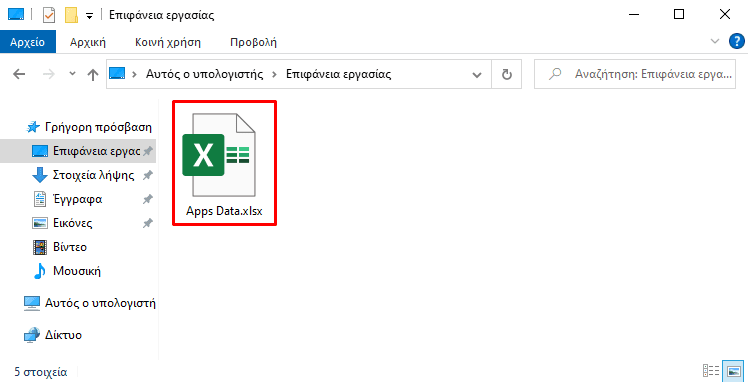Minimize the Explorer window
The image size is (748, 382).
[x=634, y=15]
